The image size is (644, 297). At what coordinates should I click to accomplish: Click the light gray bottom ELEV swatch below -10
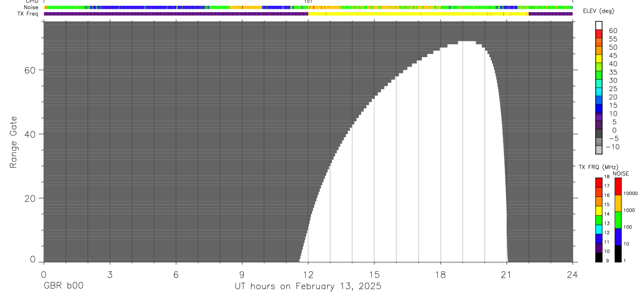(x=599, y=150)
